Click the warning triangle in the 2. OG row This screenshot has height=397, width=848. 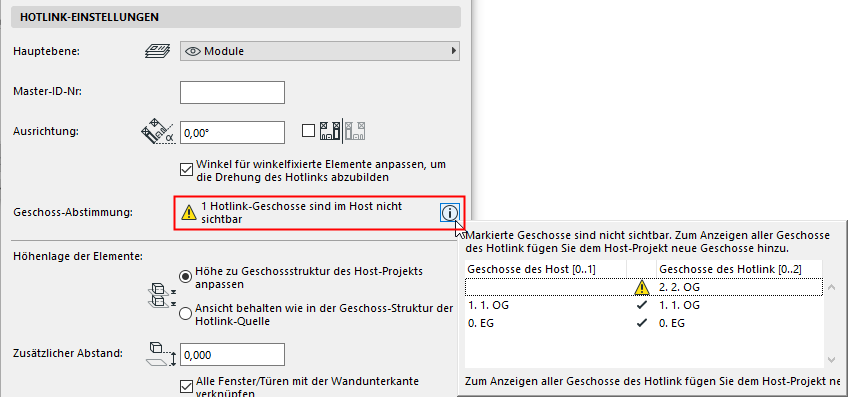tap(641, 288)
